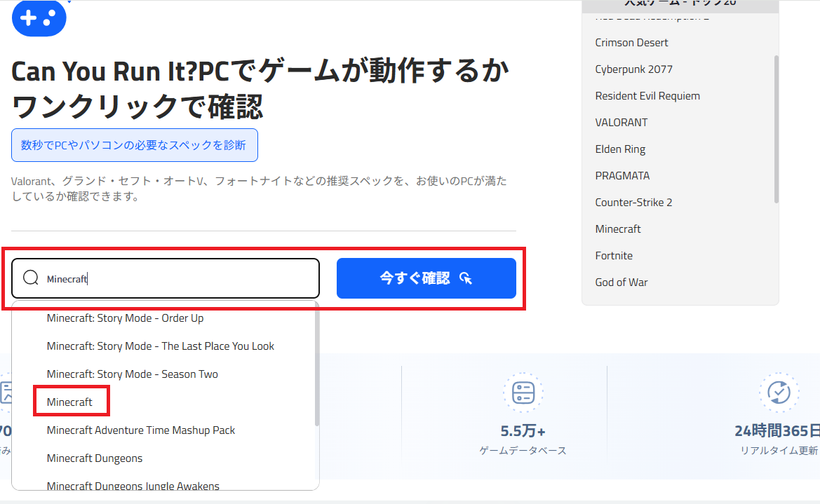Image resolution: width=820 pixels, height=504 pixels.
Task: Open PRAGMATA in popular games list
Action: (622, 176)
